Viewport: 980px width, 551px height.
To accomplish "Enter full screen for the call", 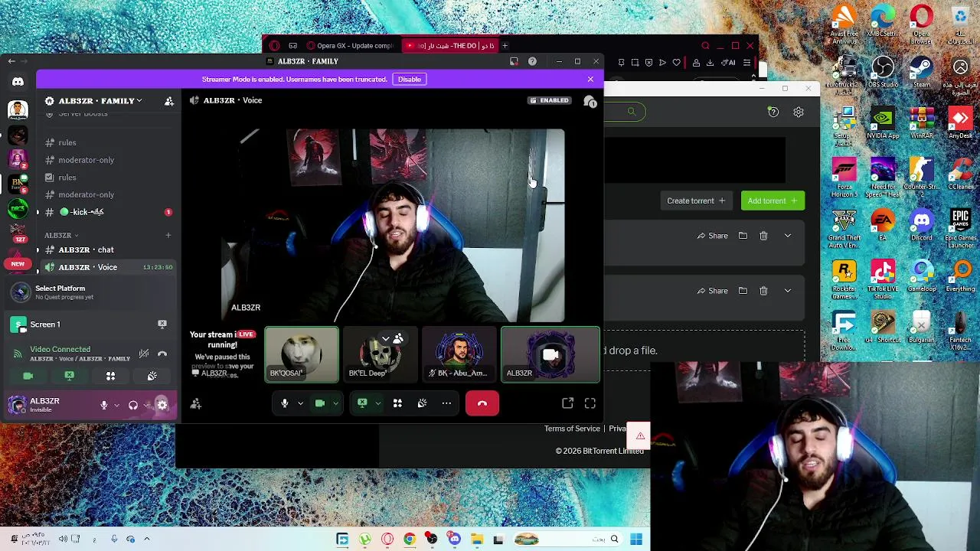I will pyautogui.click(x=590, y=403).
